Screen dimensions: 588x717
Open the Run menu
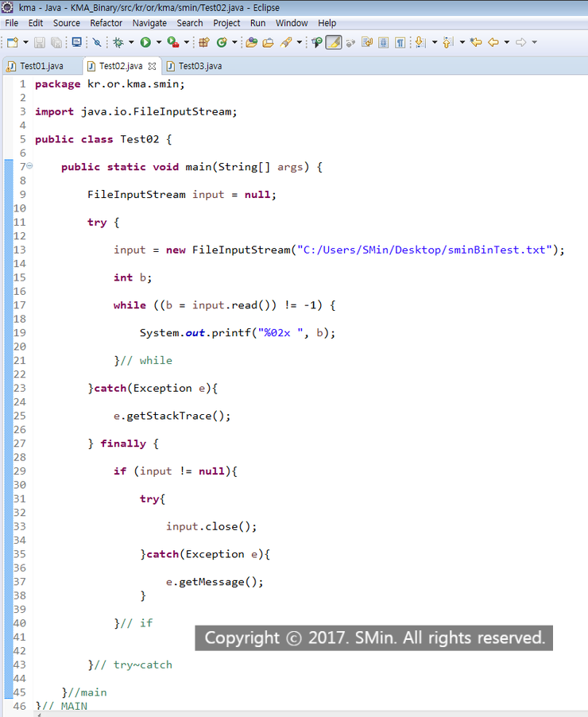(x=258, y=23)
